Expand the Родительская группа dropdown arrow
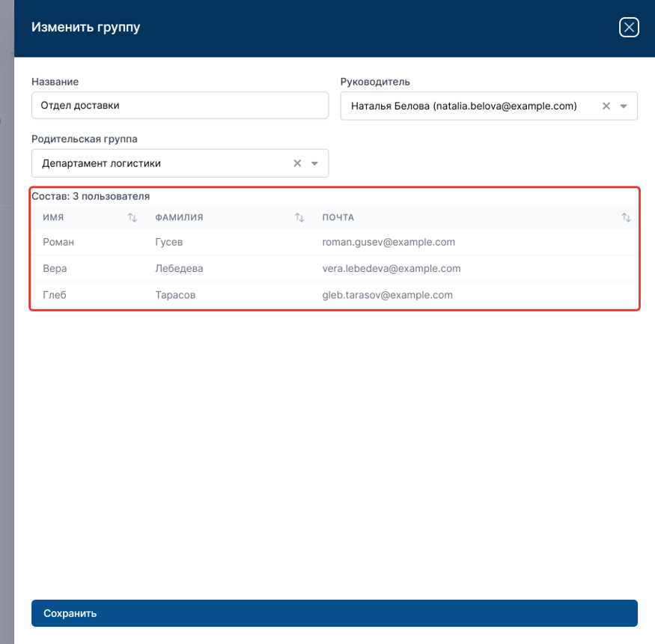The height and width of the screenshot is (644, 655). point(314,163)
